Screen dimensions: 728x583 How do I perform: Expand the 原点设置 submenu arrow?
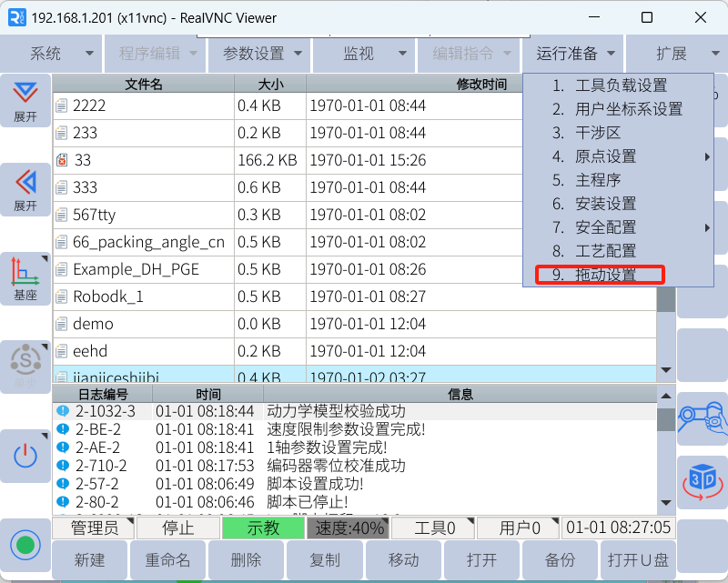pos(707,156)
